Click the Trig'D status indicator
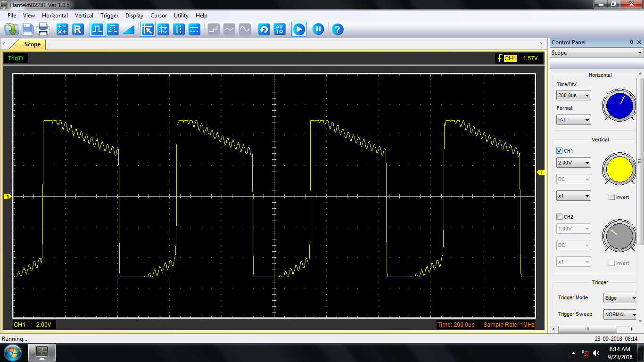The height and width of the screenshot is (362, 644). (x=15, y=58)
